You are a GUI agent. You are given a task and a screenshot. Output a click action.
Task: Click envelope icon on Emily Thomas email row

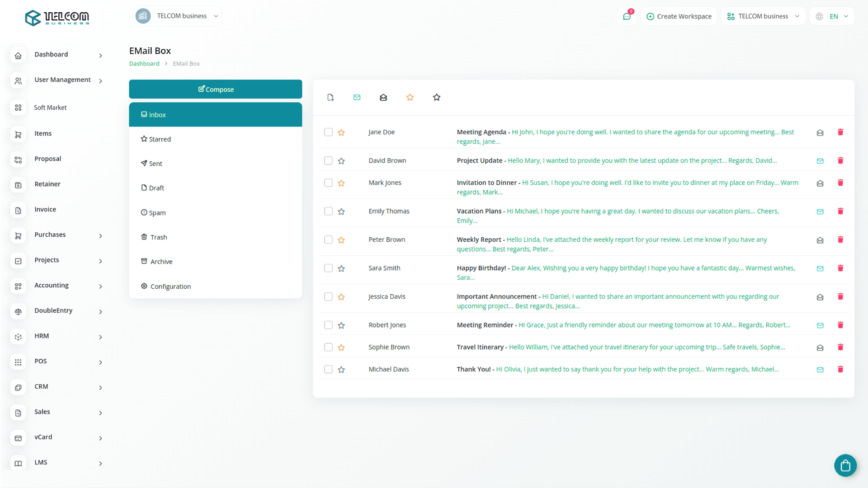pyautogui.click(x=820, y=211)
